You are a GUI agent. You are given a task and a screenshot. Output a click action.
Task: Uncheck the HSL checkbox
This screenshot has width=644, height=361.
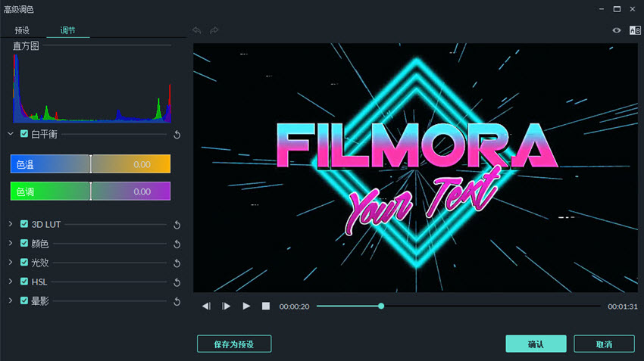click(24, 281)
